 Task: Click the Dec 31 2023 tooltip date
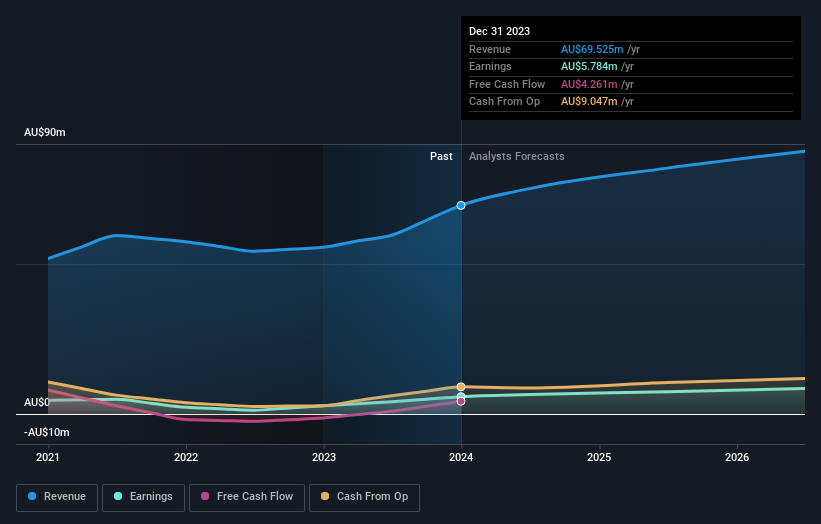500,31
